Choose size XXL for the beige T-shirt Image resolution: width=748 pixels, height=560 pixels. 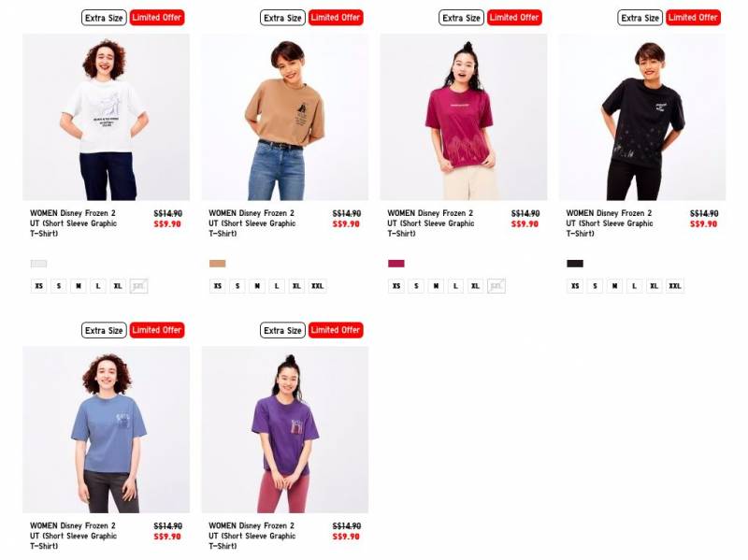click(317, 286)
